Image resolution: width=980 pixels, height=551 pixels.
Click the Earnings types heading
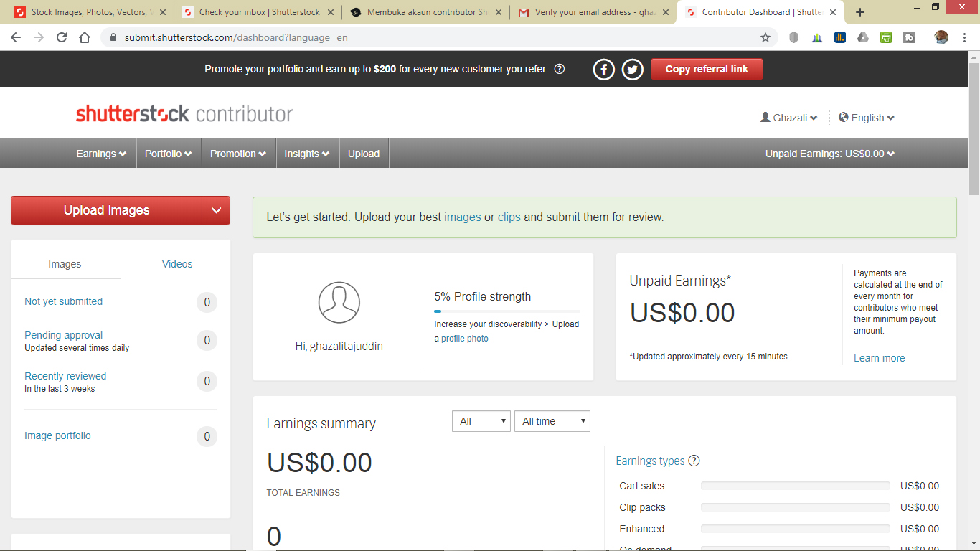[x=650, y=461]
